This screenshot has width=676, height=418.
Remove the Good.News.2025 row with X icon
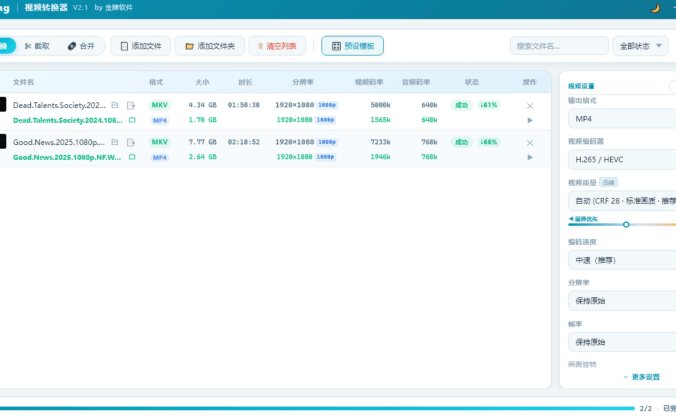coord(530,143)
